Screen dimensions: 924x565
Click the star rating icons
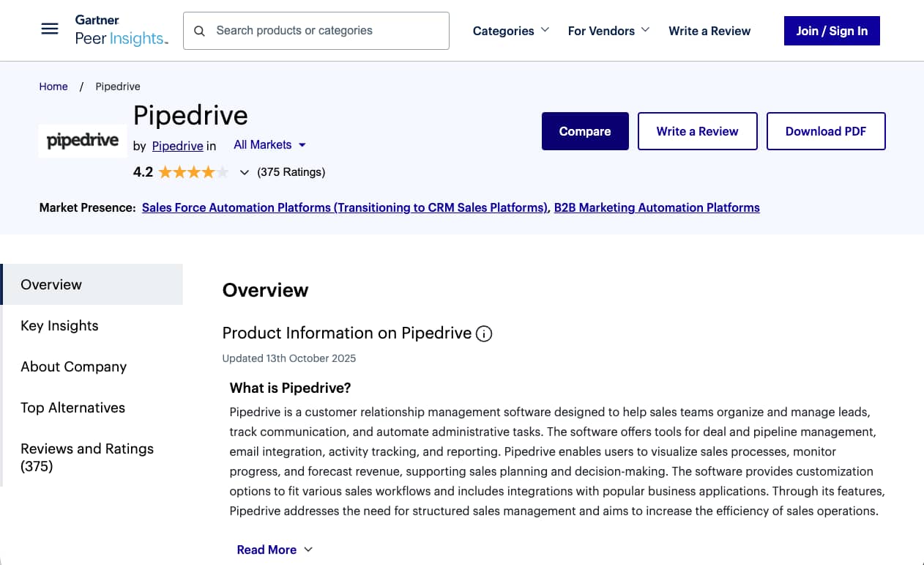point(193,172)
